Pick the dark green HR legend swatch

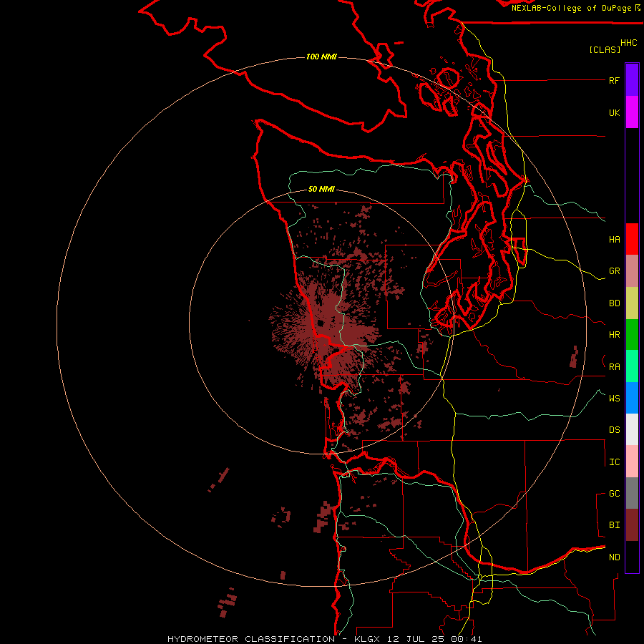coord(632,335)
